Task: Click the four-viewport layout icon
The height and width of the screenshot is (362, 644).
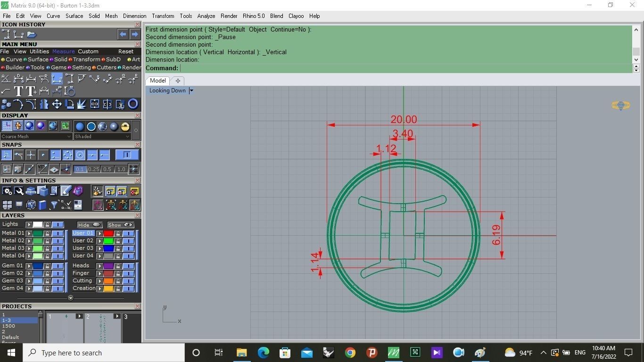Action: (x=7, y=205)
